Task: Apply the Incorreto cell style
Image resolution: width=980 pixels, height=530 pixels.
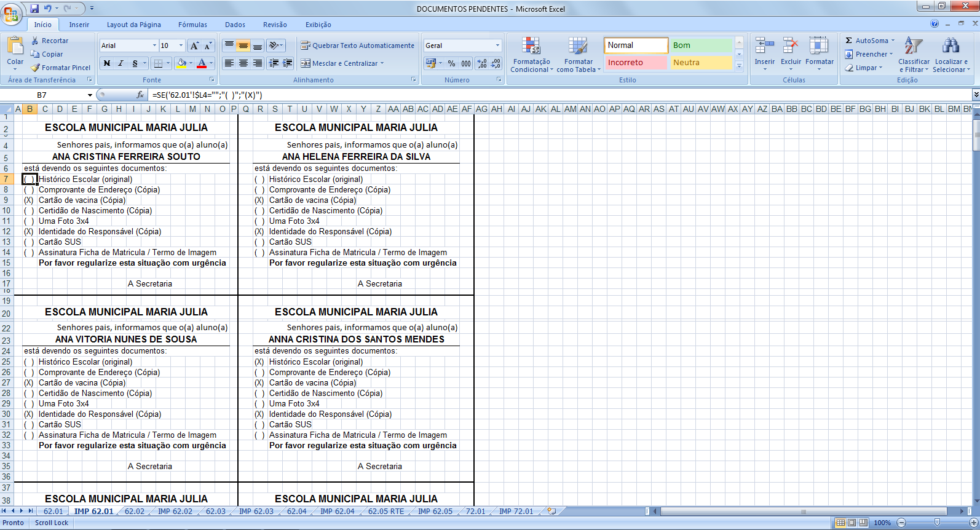Action: (636, 63)
